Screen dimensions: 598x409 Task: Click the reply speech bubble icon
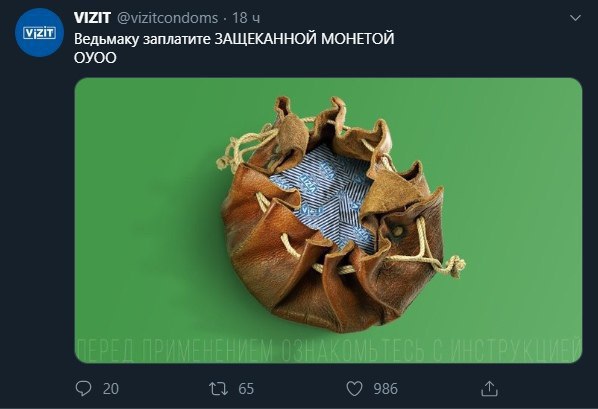84,389
